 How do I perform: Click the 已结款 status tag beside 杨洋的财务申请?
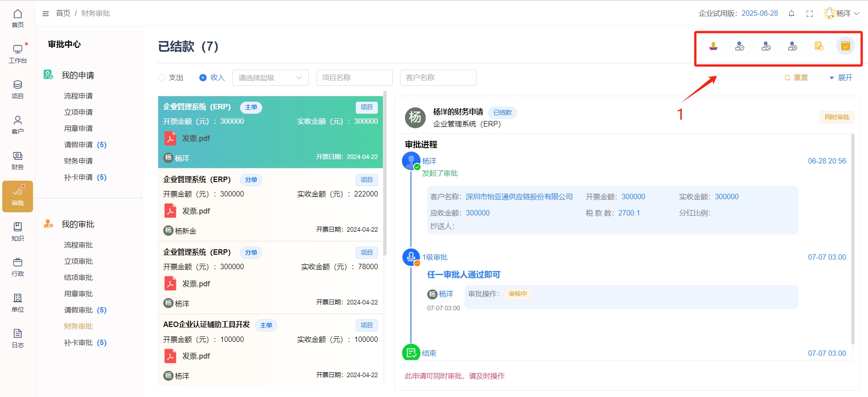(502, 112)
